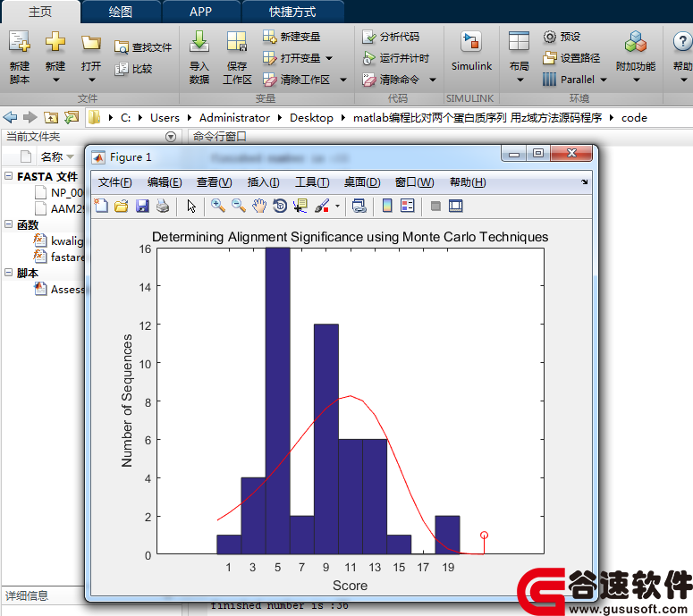The image size is (693, 616).
Task: Open Add-Ons (附加功能) icon
Action: 636,41
